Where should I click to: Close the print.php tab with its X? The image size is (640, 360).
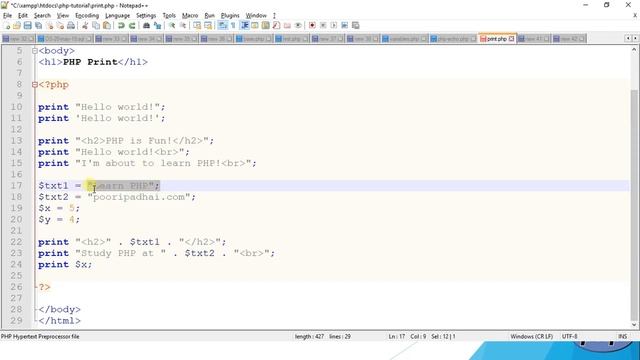tap(512, 39)
